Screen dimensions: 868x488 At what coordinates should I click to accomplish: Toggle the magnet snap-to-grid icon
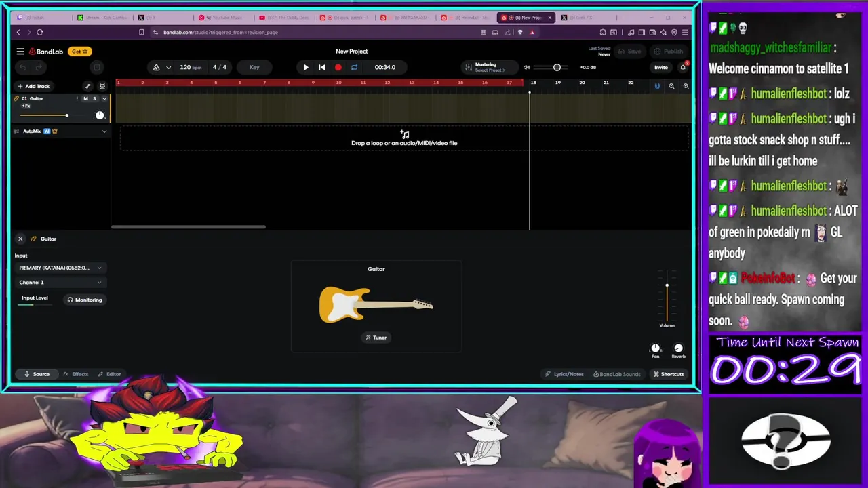pos(657,86)
